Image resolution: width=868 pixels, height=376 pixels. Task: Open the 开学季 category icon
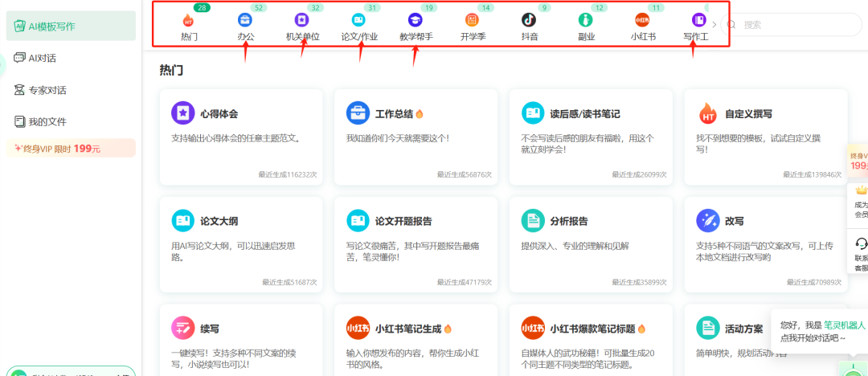(473, 21)
